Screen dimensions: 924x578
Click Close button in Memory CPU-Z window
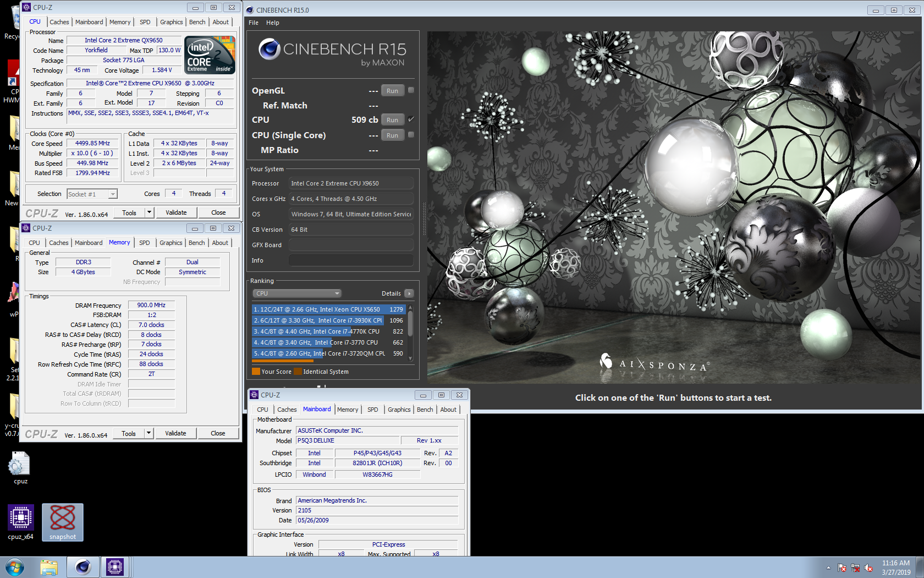218,433
